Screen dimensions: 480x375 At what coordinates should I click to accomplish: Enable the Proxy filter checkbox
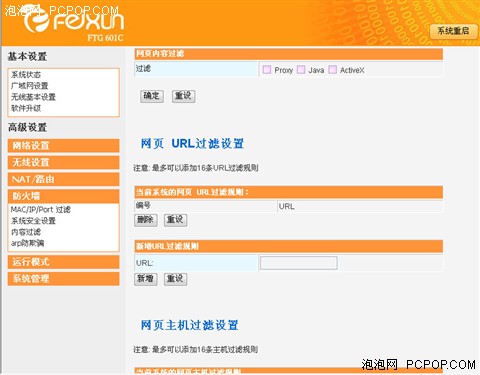(x=267, y=69)
